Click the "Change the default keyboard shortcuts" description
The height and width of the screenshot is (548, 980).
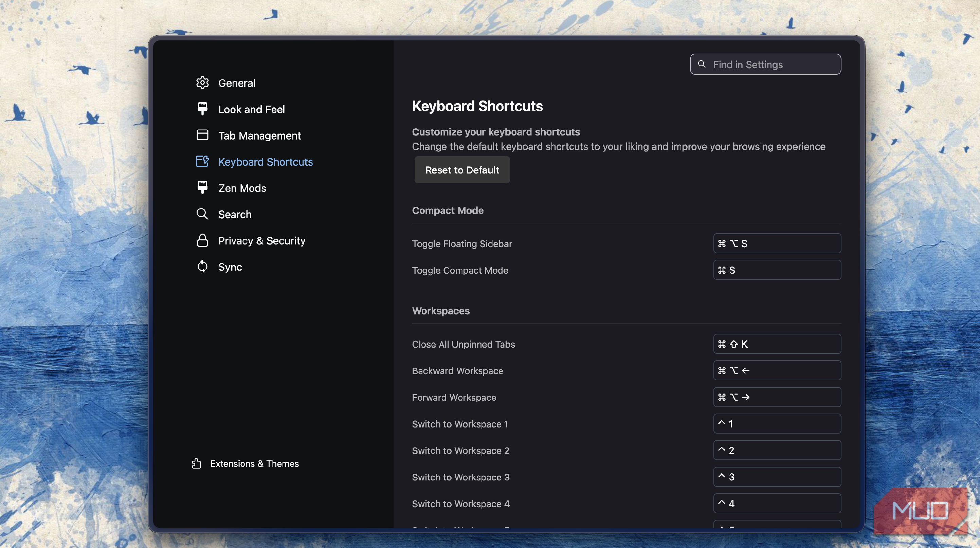[x=619, y=146]
